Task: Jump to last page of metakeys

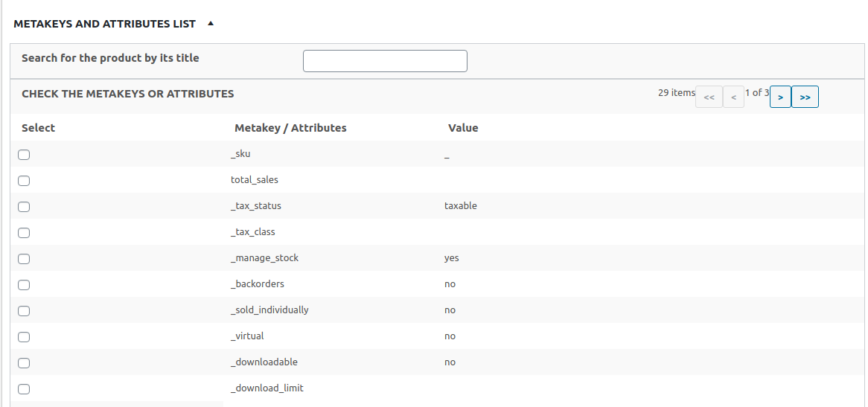Action: [805, 97]
